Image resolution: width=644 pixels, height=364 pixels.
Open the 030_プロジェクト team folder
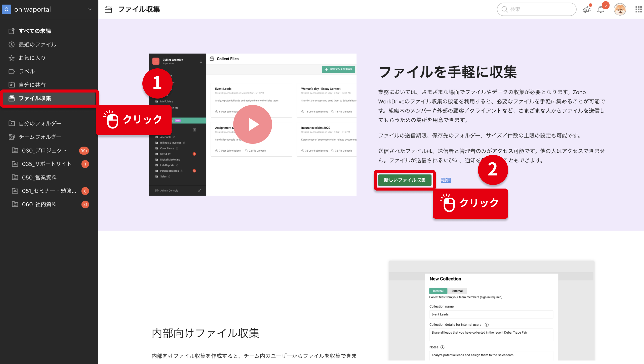pos(45,151)
